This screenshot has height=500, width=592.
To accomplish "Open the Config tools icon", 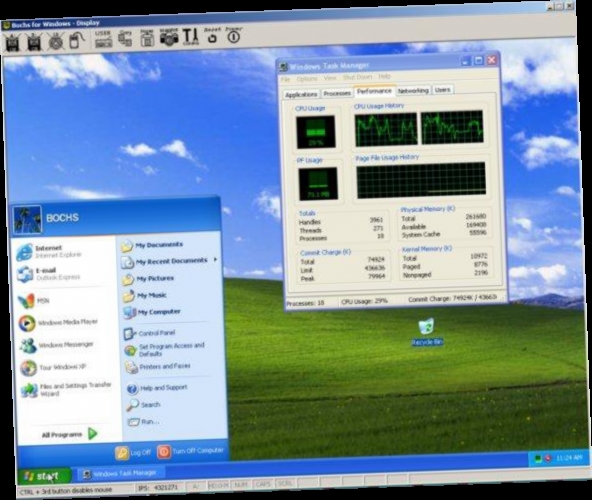I will (191, 37).
